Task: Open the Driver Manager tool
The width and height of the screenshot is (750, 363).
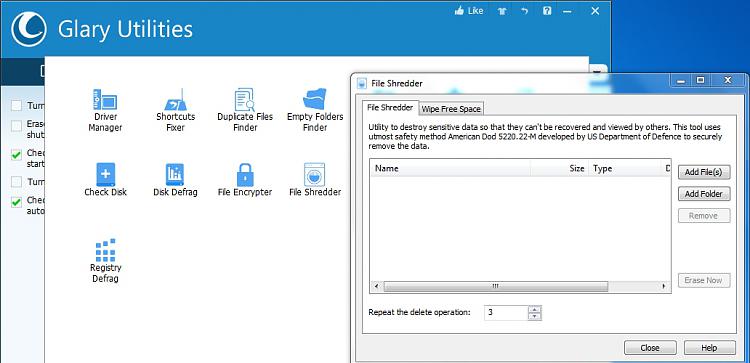Action: click(105, 110)
